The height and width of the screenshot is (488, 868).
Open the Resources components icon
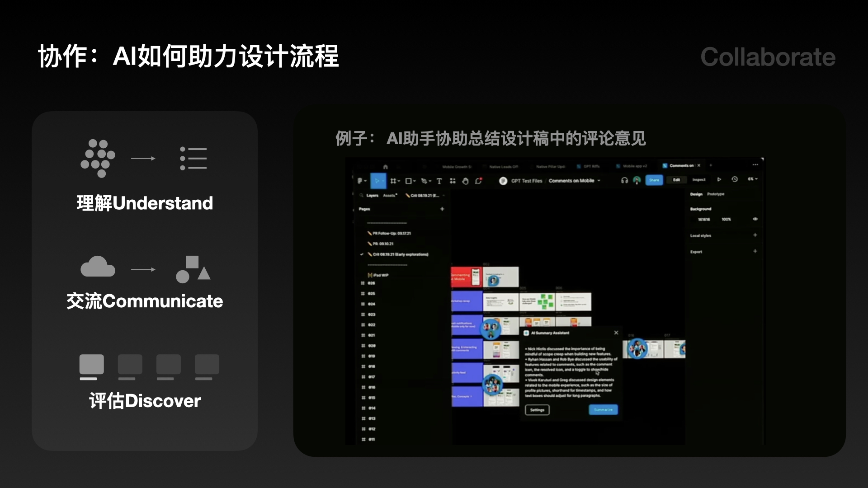[x=453, y=181]
